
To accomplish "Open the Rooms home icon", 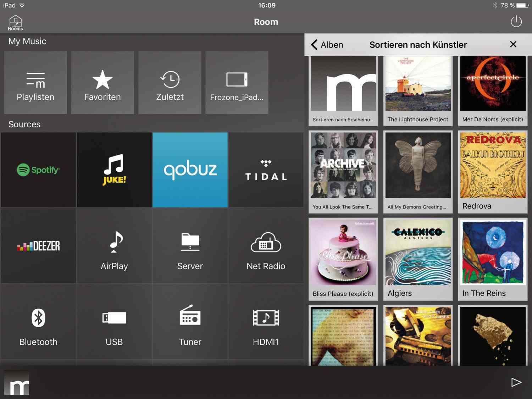I will [x=15, y=23].
